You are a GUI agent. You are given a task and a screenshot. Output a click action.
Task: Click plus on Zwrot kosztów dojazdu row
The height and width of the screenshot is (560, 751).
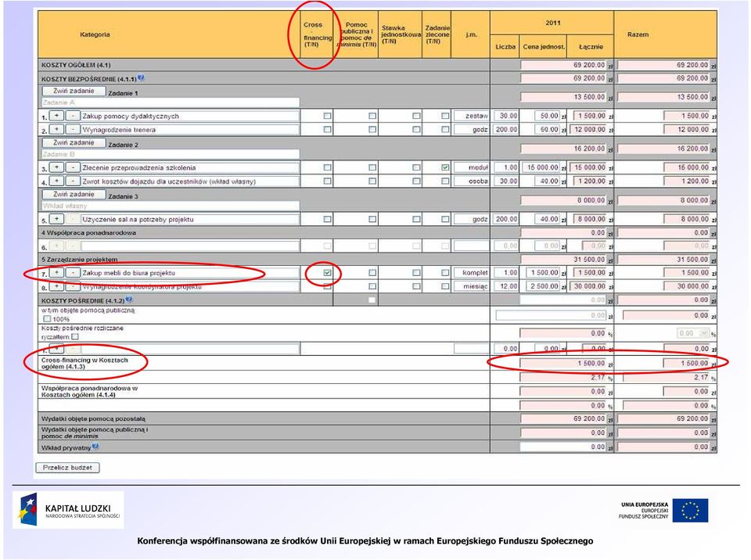click(56, 181)
